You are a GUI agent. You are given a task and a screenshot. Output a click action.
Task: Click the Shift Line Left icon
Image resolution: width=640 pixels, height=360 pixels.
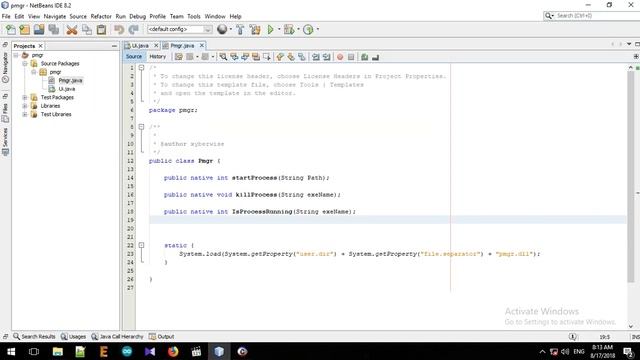tap(316, 57)
